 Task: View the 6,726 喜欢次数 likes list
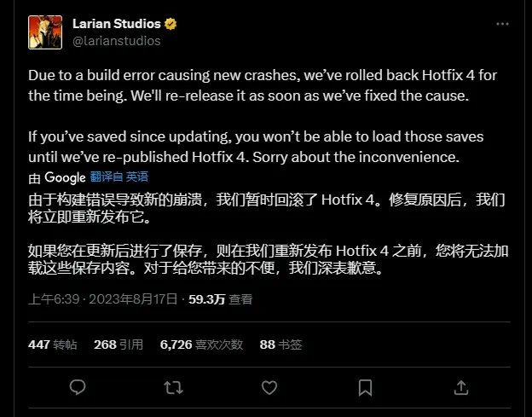click(x=201, y=345)
